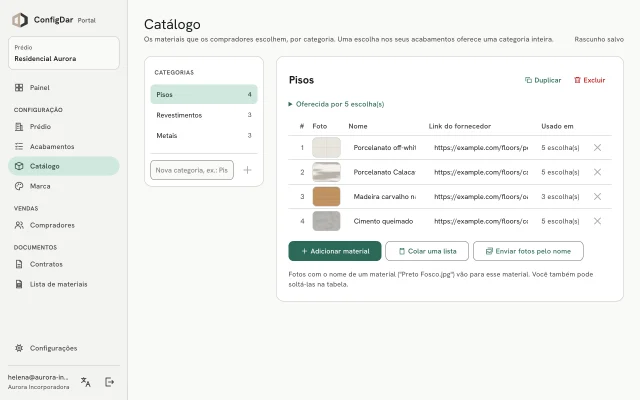Viewport: 640px width, 400px height.
Task: Click the 'Usado em' column header
Action: pos(557,126)
